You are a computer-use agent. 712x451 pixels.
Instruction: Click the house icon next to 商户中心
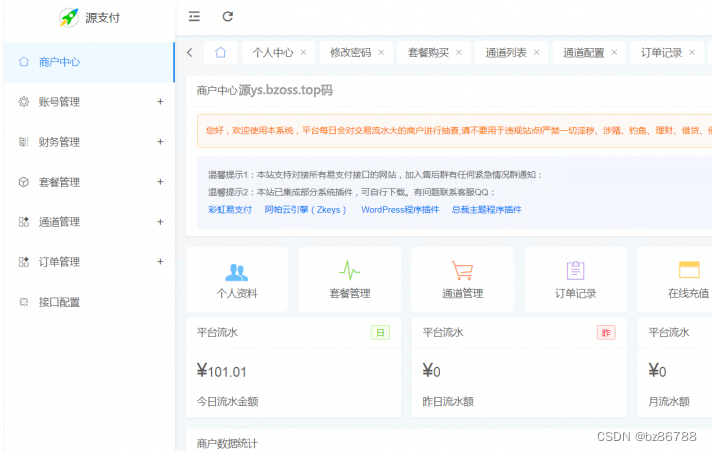coord(24,62)
